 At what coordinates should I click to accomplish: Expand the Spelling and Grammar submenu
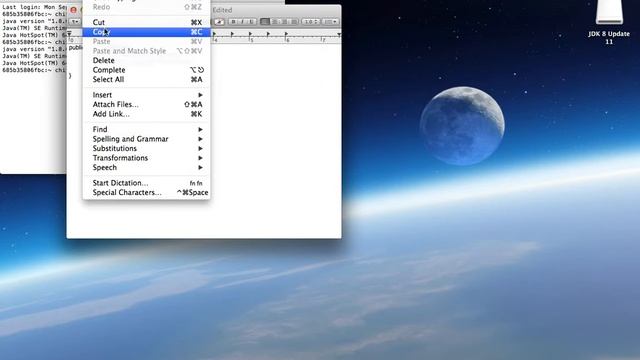point(146,139)
